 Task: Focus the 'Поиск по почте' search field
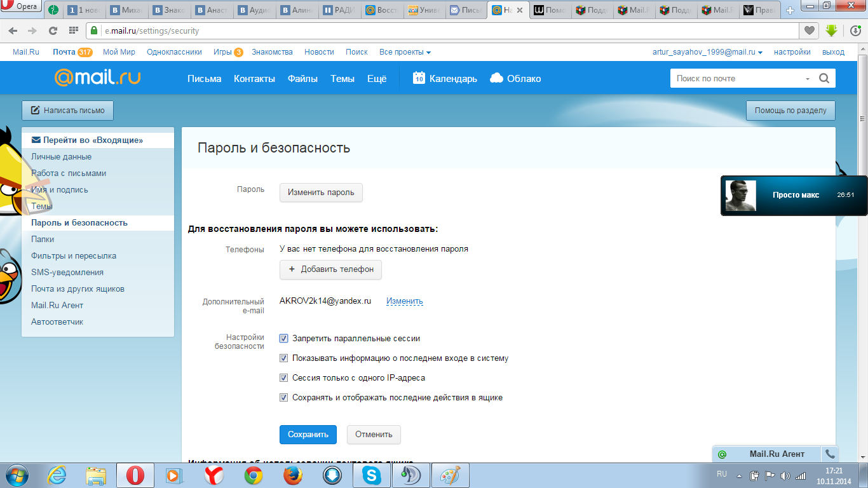point(736,79)
